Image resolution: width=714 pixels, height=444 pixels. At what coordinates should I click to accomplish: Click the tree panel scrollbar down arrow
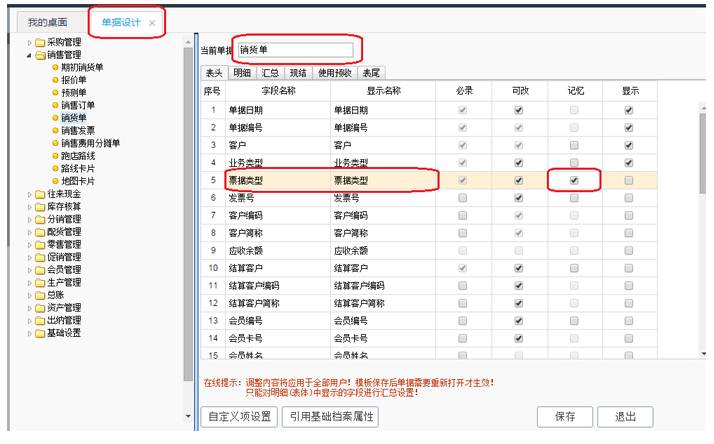point(188,416)
